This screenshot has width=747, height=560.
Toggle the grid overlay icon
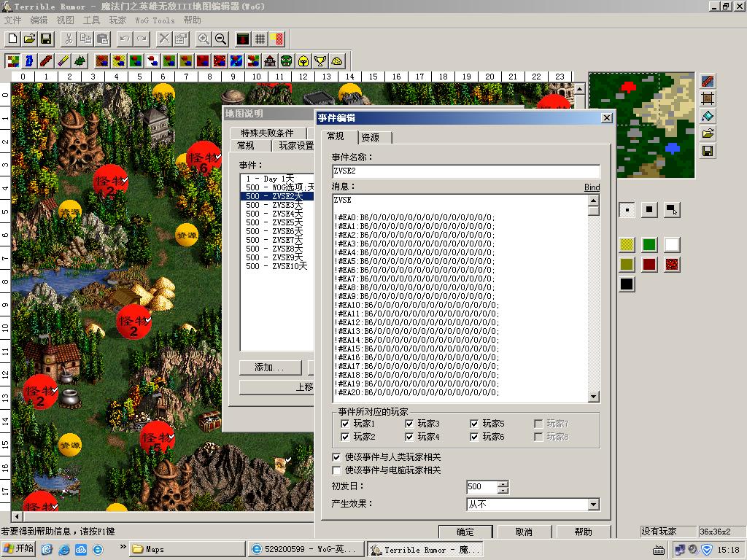coord(260,39)
